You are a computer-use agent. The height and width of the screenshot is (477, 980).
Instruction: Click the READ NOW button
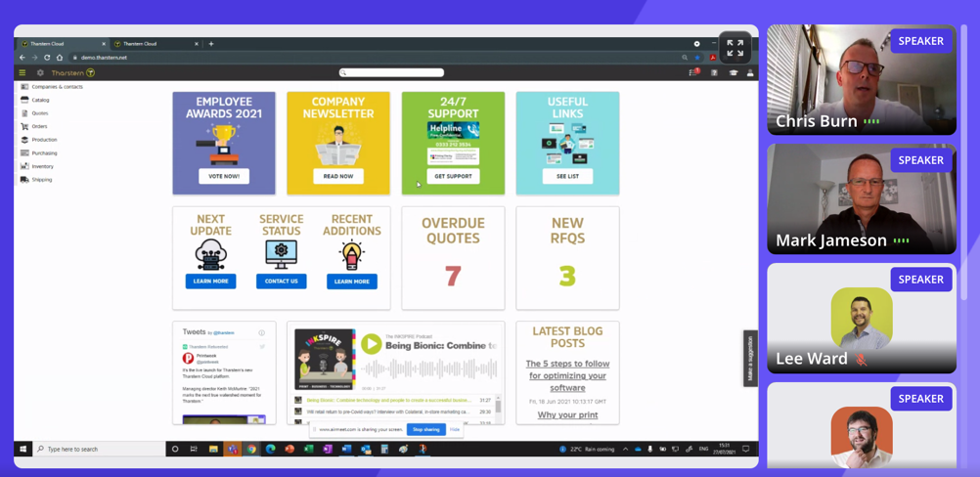(338, 176)
